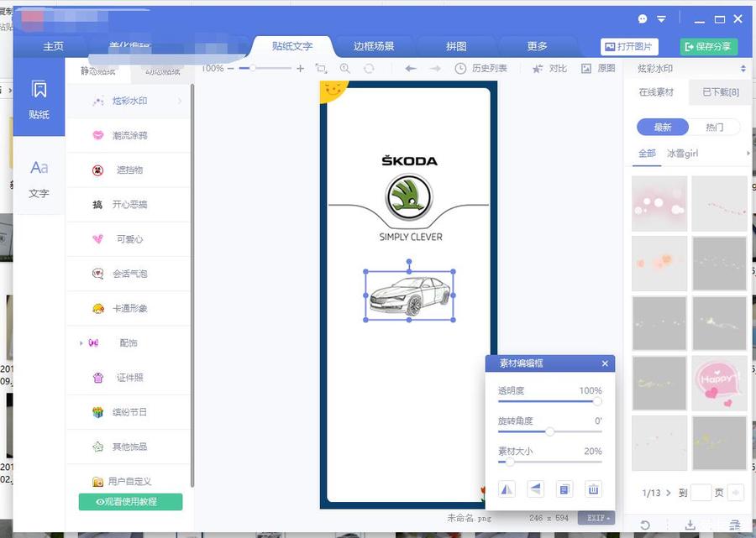Open the 边框场景 tab
756x538 pixels.
pos(374,46)
